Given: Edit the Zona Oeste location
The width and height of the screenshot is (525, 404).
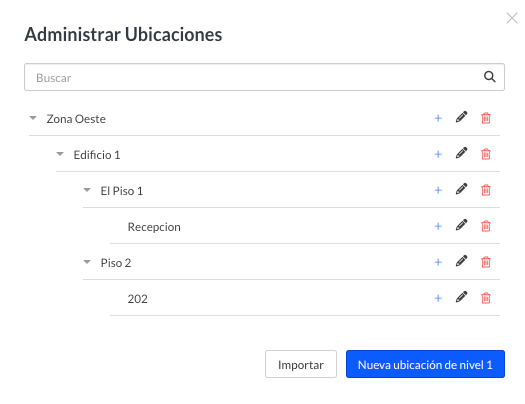Looking at the screenshot, I should (x=461, y=117).
